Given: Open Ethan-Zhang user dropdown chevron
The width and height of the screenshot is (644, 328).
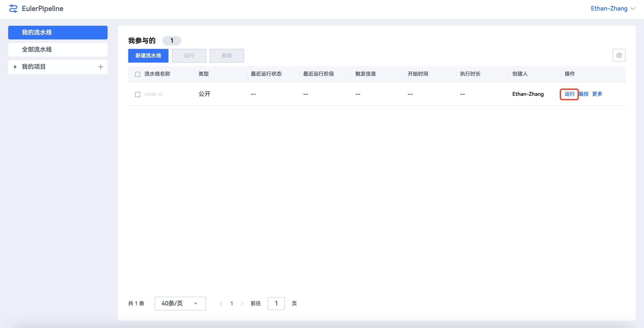Looking at the screenshot, I should click(x=633, y=9).
